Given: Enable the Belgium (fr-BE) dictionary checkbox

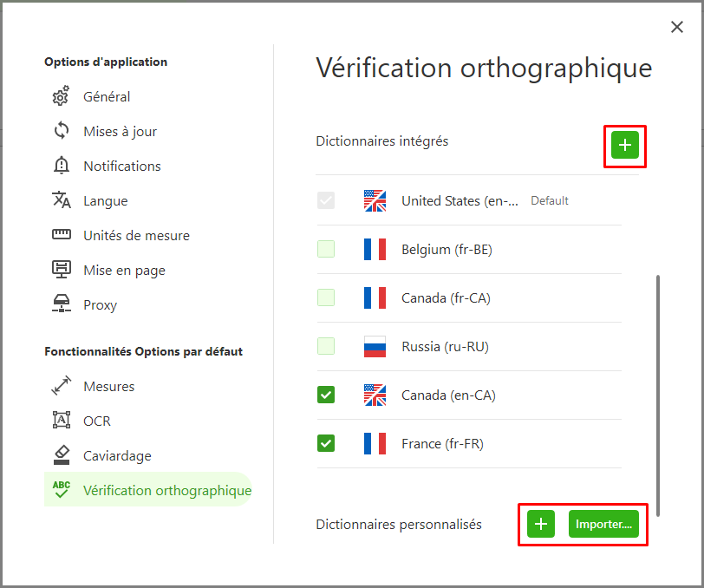Looking at the screenshot, I should [x=326, y=249].
